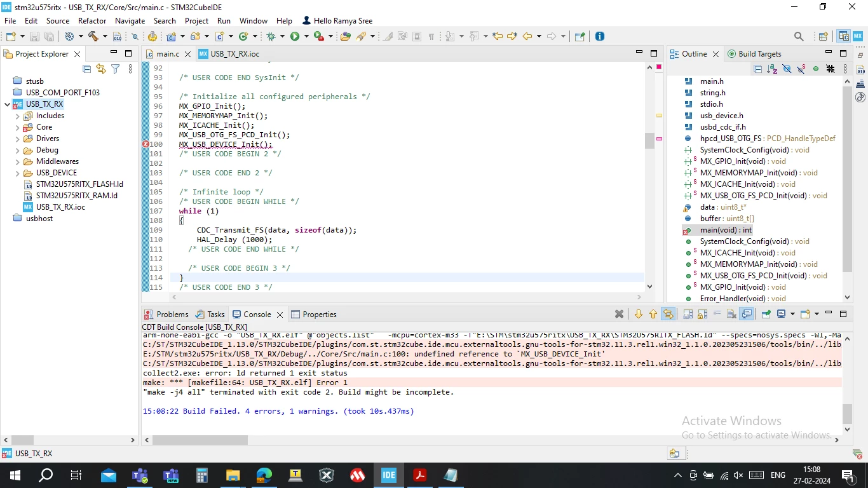Click the Build hammer icon in toolbar
Screen dimensions: 868x488
click(x=93, y=36)
